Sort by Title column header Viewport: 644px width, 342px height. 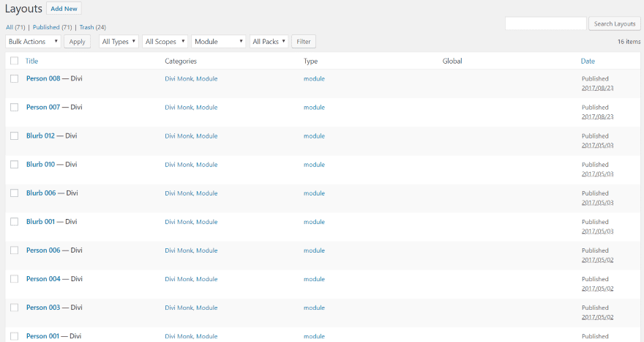(x=31, y=61)
